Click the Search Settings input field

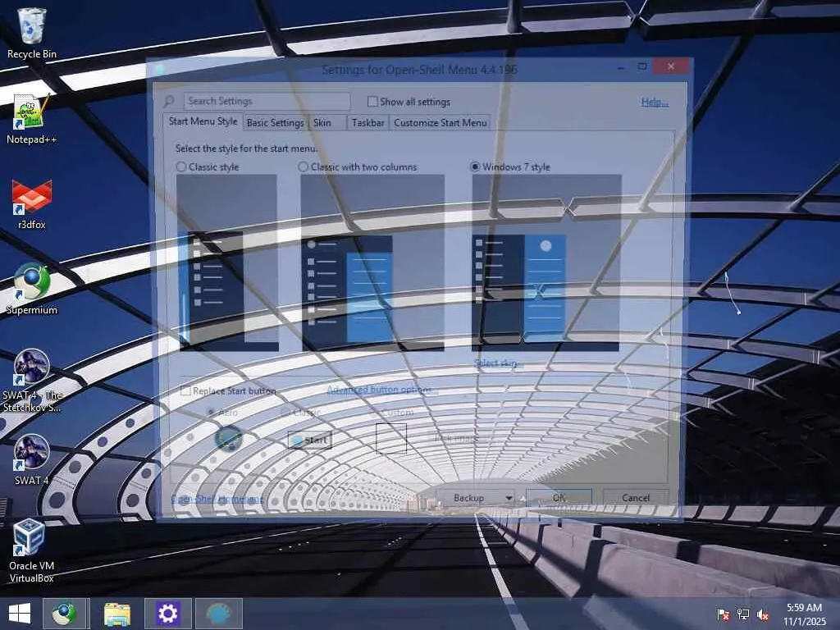tap(267, 101)
